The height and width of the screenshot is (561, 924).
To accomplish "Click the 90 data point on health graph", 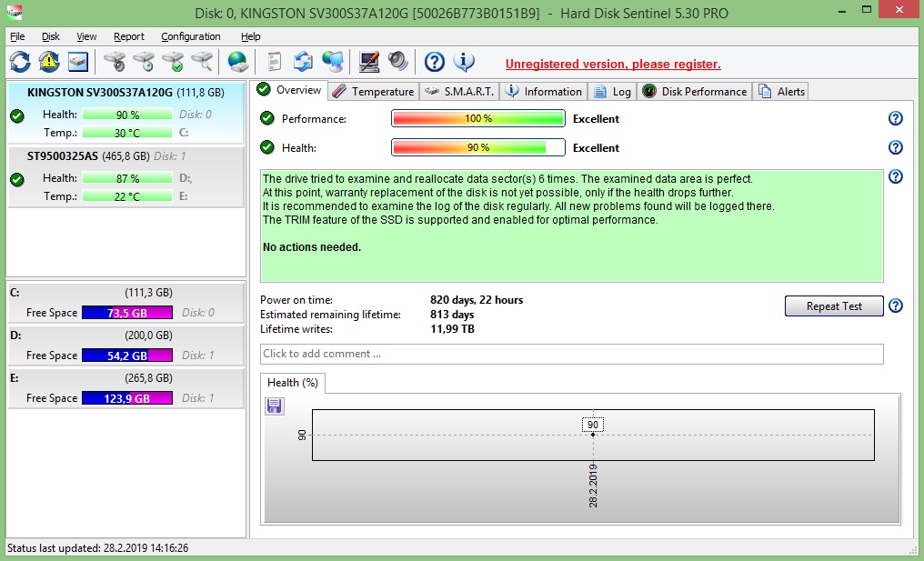I will [x=593, y=435].
